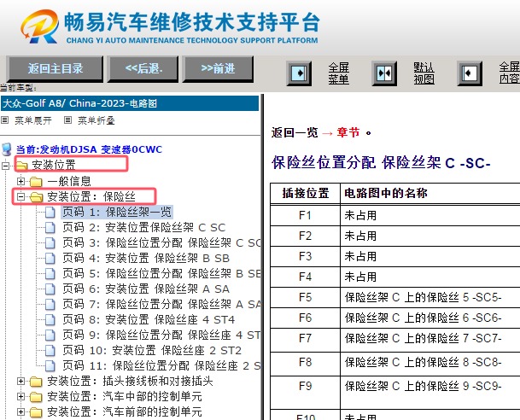Click the 安装位置 root folder icon
The height and width of the screenshot is (420, 520).
point(21,165)
